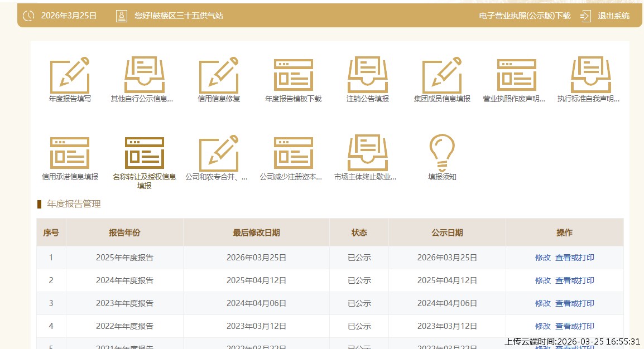The image size is (644, 349).
Task: Download 电子营业执照(公示版)
Action: click(x=525, y=16)
